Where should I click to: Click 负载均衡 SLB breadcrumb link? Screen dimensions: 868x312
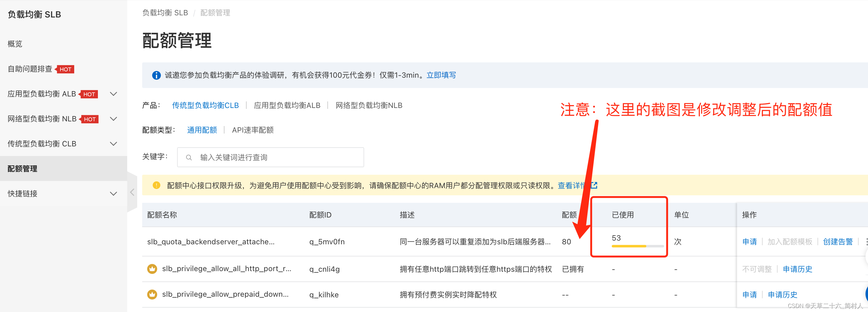(x=165, y=13)
